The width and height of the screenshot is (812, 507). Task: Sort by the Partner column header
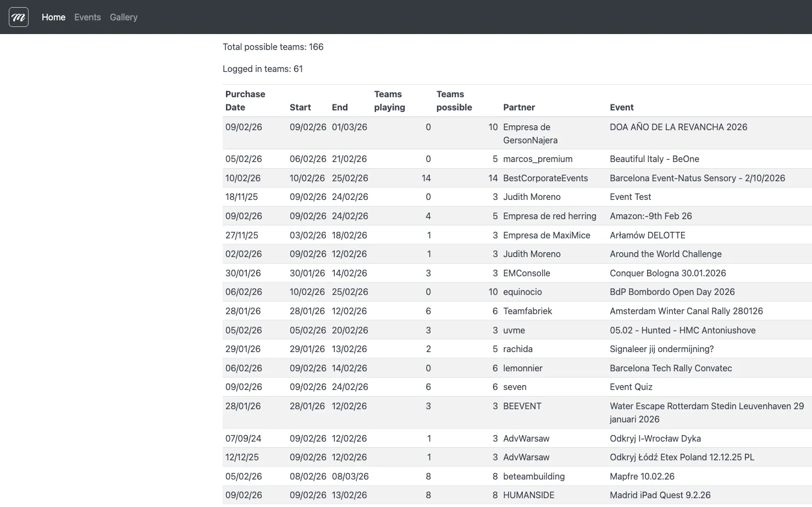tap(519, 107)
